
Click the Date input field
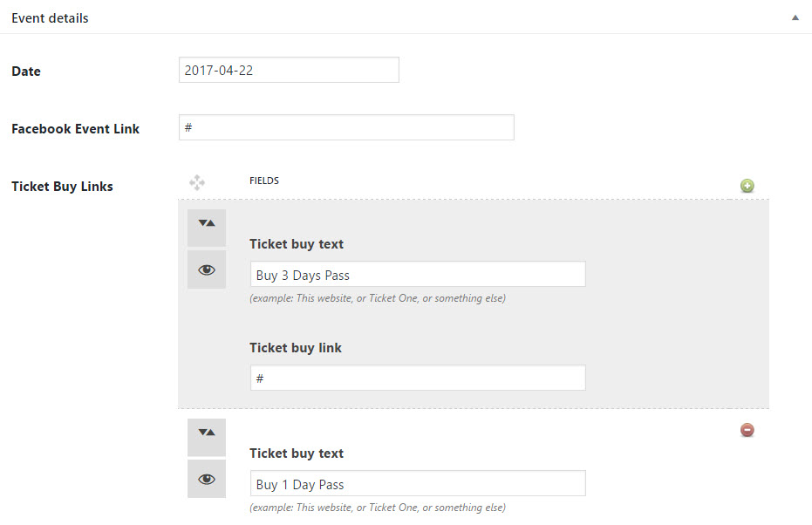pyautogui.click(x=289, y=71)
